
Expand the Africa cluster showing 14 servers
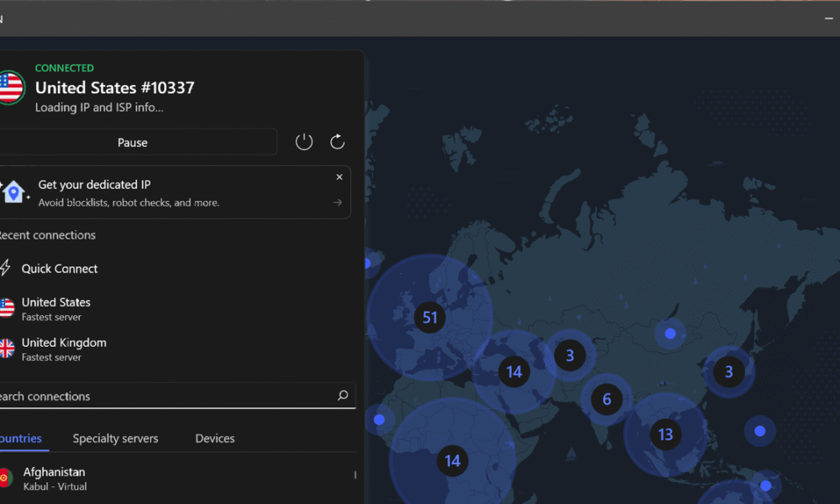click(x=453, y=460)
